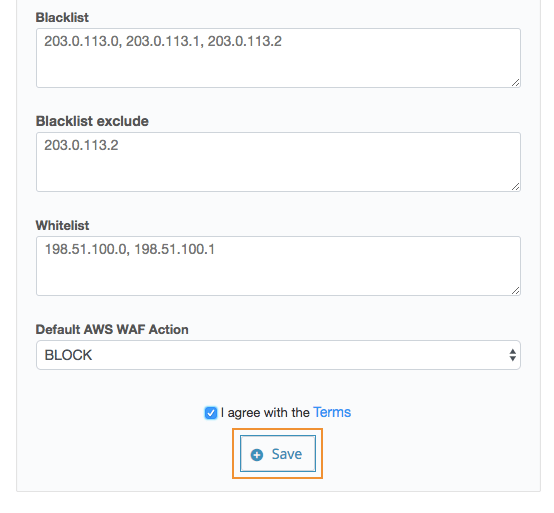Click 203.0.113.0 at the start of the Blacklist
The height and width of the screenshot is (513, 554).
(81, 41)
